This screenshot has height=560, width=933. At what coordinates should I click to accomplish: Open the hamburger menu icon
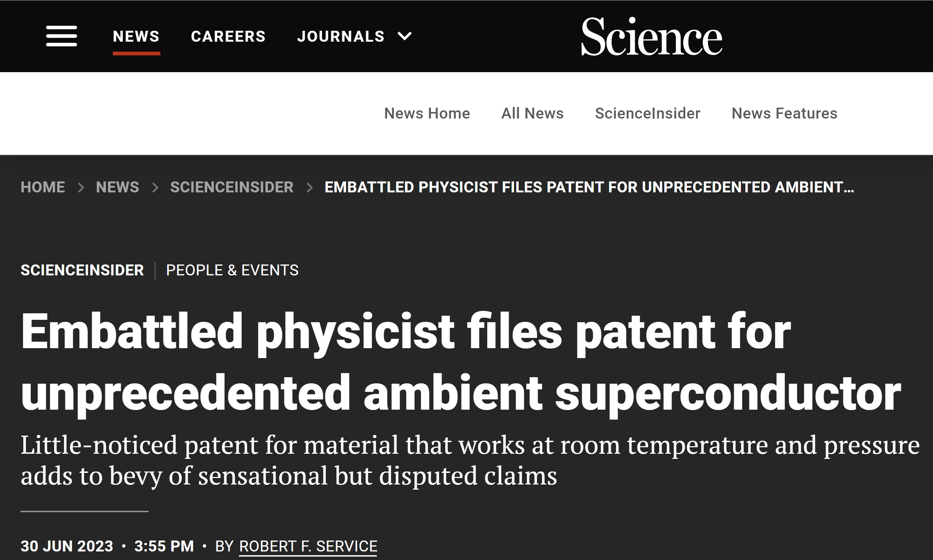[62, 36]
